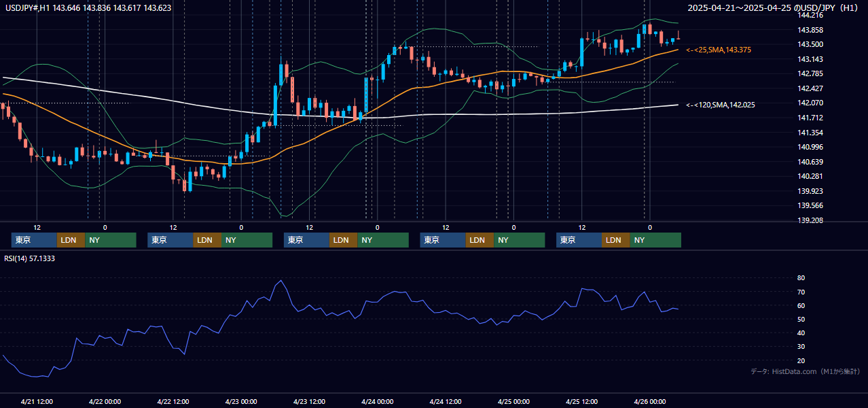This screenshot has width=868, height=408.
Task: Click the 4/21 12:00 date label
Action: point(37,401)
